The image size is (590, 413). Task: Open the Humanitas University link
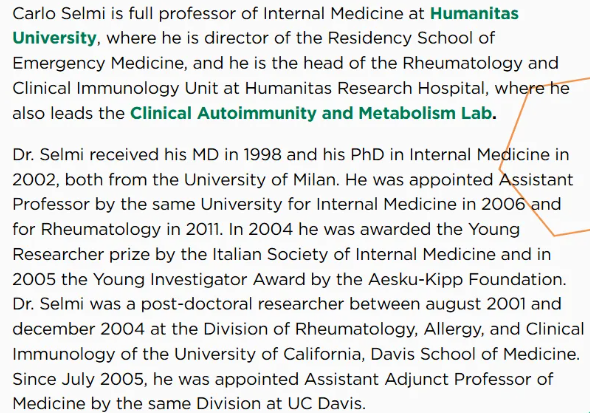tap(474, 14)
